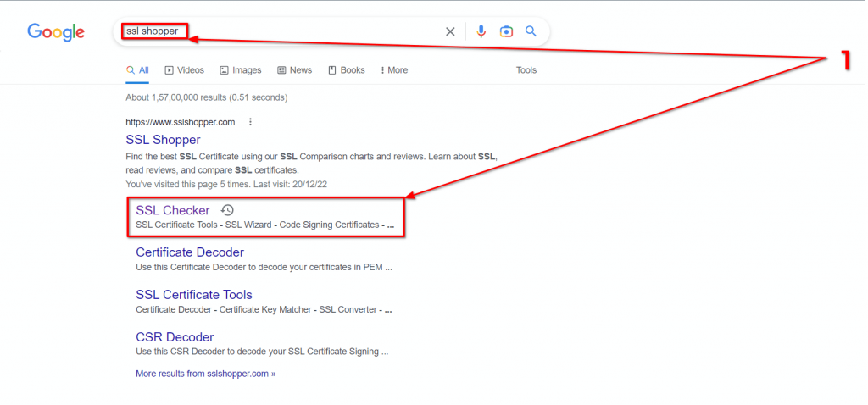Click the history clock icon next to SSL Checker
Image resolution: width=868 pixels, height=405 pixels.
click(227, 210)
